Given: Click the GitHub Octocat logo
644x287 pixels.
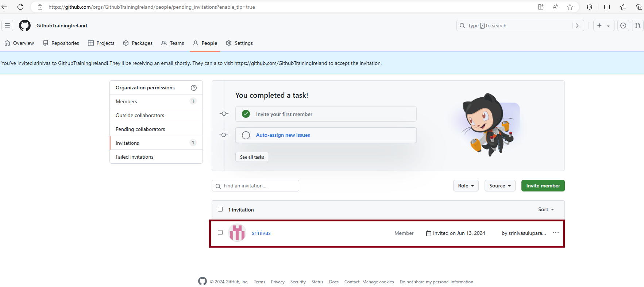Looking at the screenshot, I should tap(25, 26).
